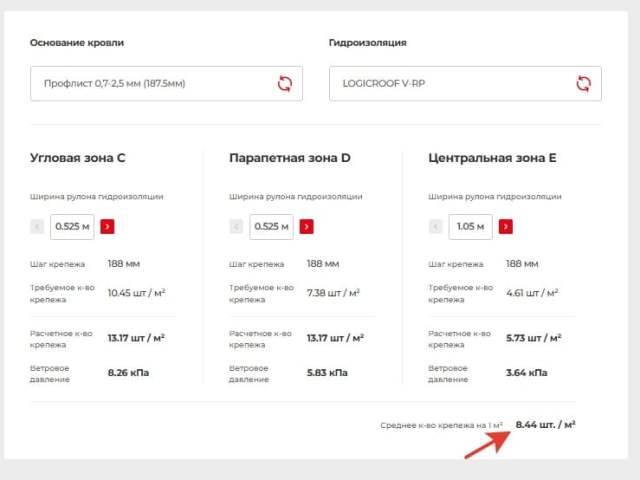Click the Угловая зона C heading

78,158
